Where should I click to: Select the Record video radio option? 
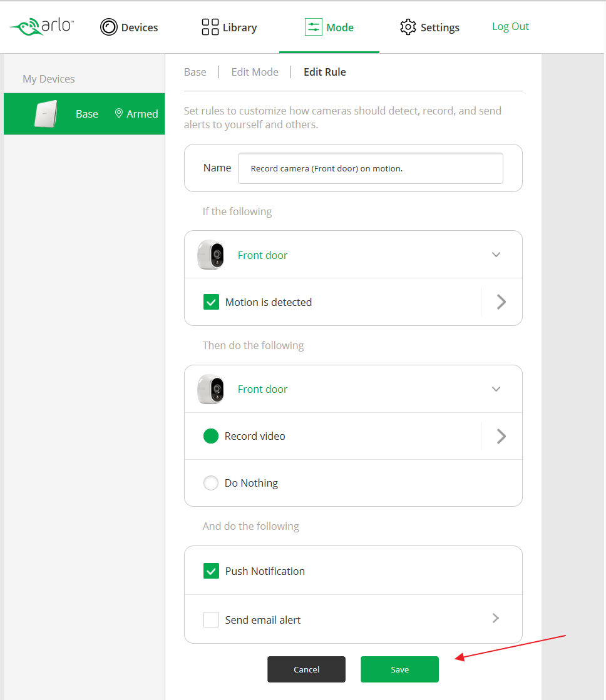(211, 436)
